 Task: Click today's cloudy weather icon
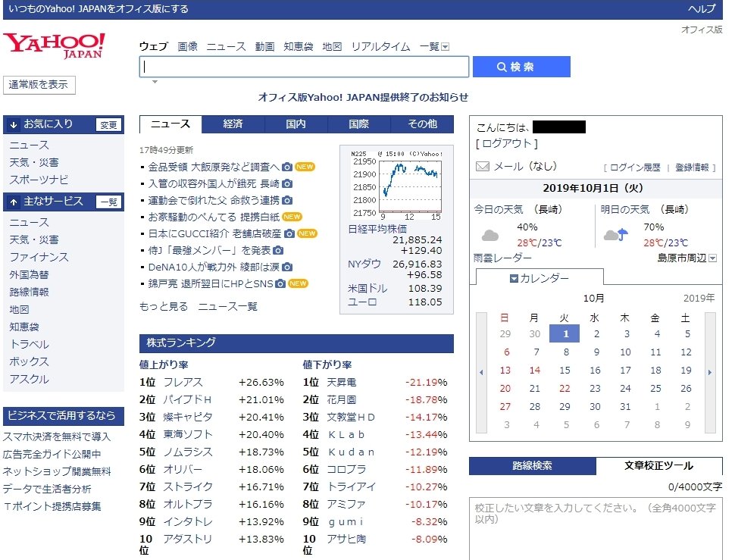tap(490, 235)
